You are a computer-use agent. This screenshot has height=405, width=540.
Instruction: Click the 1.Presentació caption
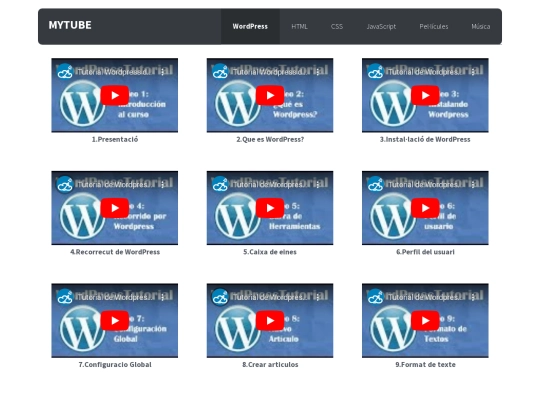tap(115, 139)
